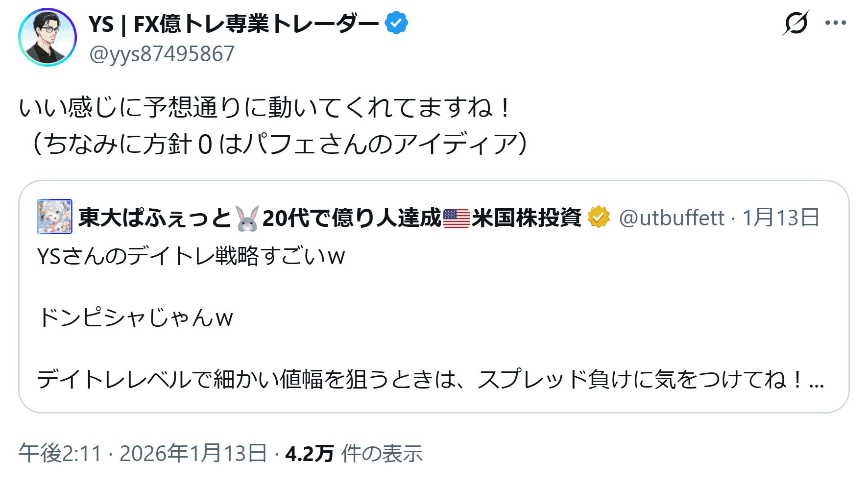Click the blue verified badge next to YS
This screenshot has height=488, width=868.
[396, 23]
